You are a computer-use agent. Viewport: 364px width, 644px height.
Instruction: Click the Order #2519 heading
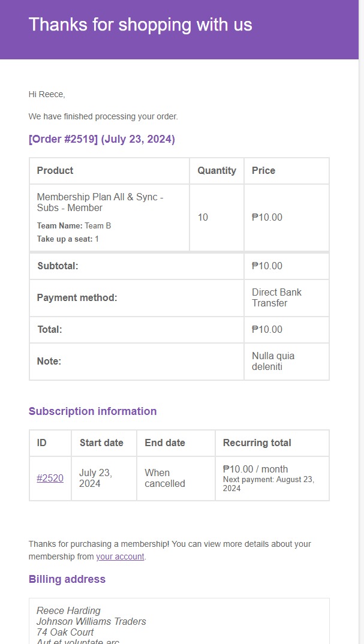coord(102,139)
